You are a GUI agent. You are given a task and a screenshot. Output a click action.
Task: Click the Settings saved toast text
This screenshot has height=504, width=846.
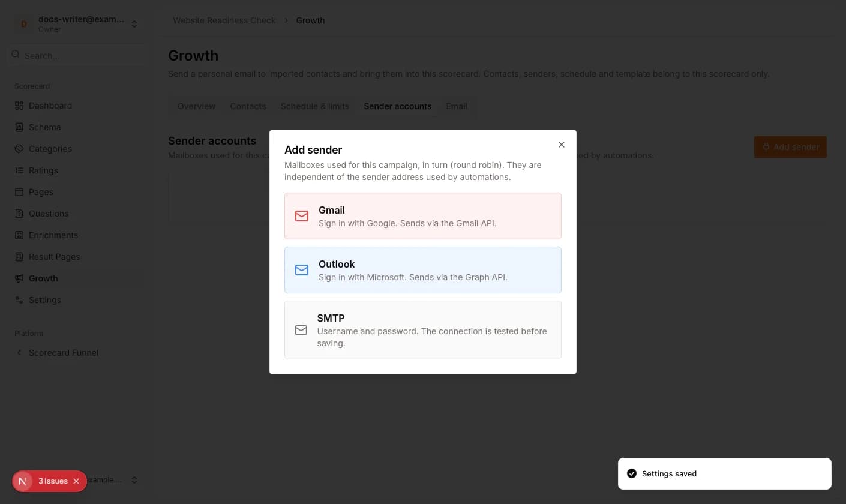click(669, 473)
